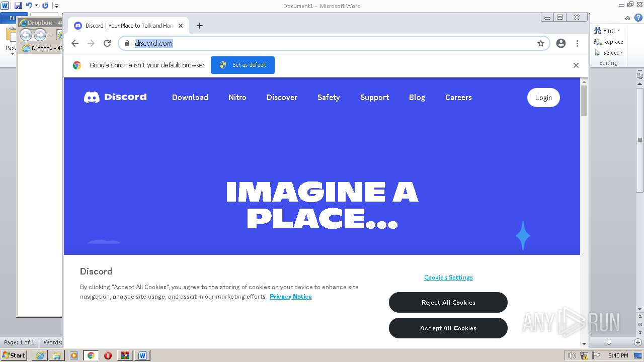Switch to Chrome in the taskbar
Viewport: 644px width, 362px height.
(91, 355)
